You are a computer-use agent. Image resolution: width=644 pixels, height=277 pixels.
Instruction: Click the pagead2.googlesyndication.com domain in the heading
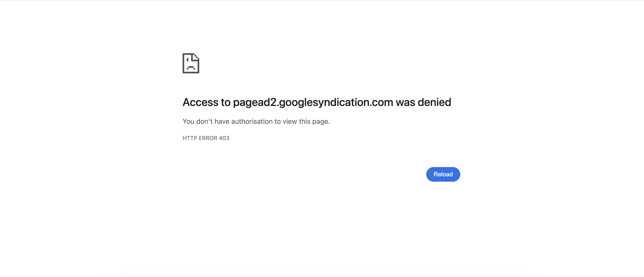[x=313, y=102]
